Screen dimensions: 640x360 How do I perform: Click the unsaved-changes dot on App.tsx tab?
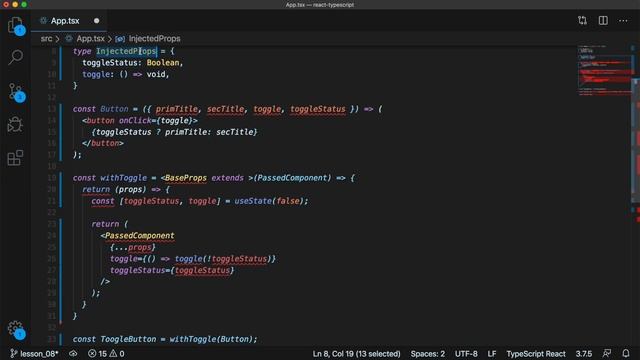point(96,21)
